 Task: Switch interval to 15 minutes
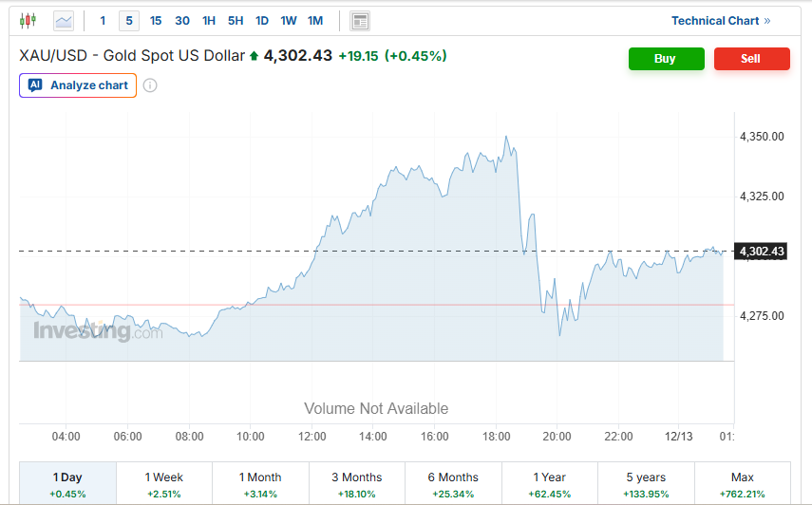(x=156, y=20)
